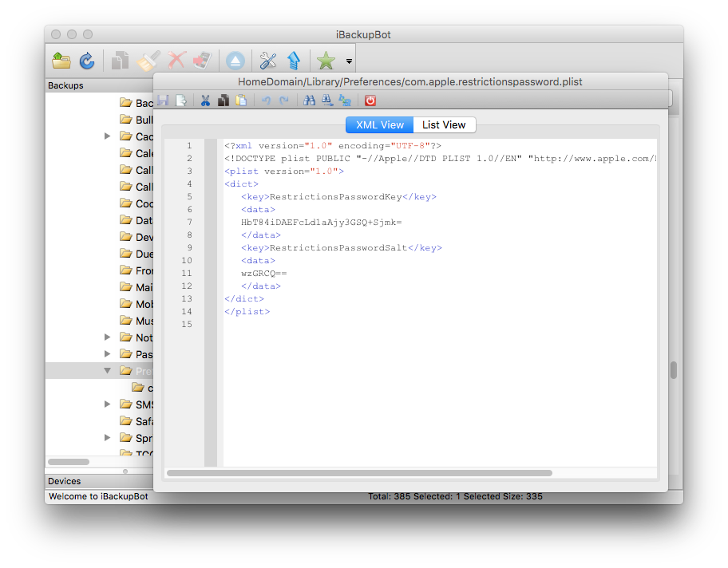The width and height of the screenshot is (728, 568).
Task: Click the Backups panel header
Action: (99, 85)
